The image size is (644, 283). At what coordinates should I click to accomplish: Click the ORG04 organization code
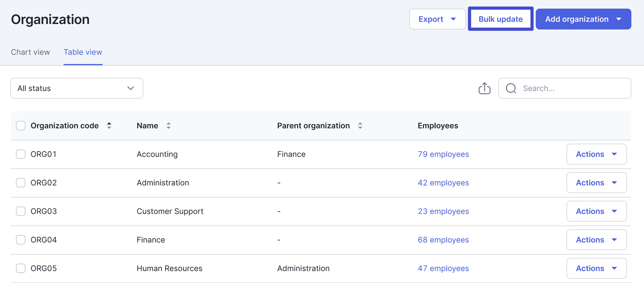(x=44, y=240)
